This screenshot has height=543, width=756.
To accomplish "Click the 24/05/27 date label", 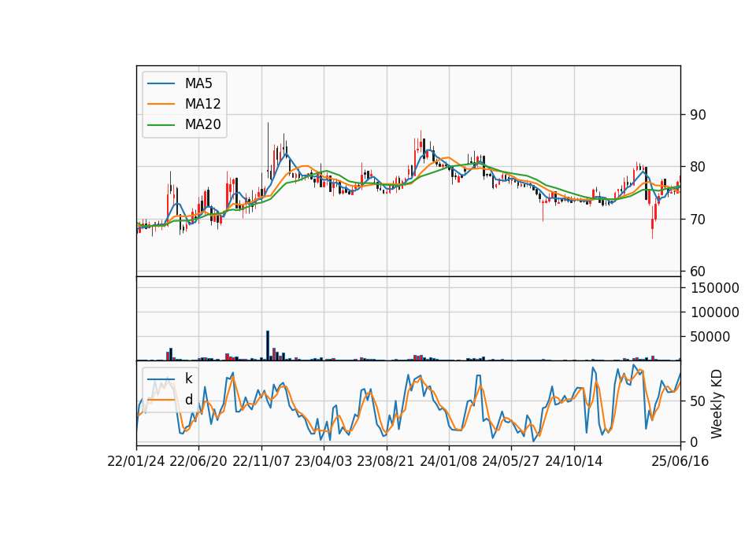I will (510, 462).
